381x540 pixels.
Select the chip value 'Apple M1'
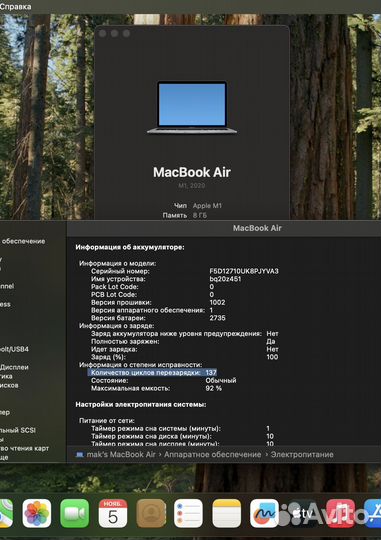click(x=207, y=206)
